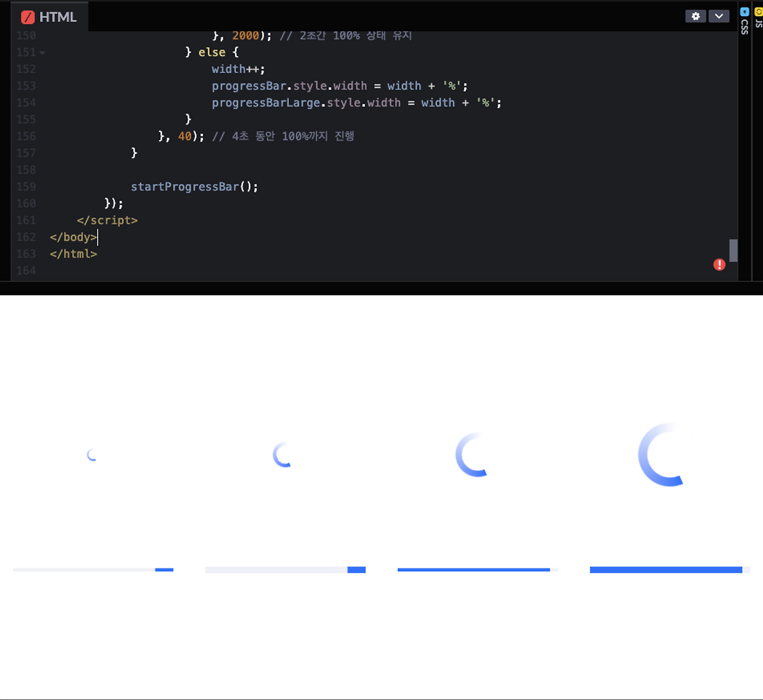Image resolution: width=763 pixels, height=700 pixels.
Task: Click the '</script>' closing tag
Action: pos(107,220)
